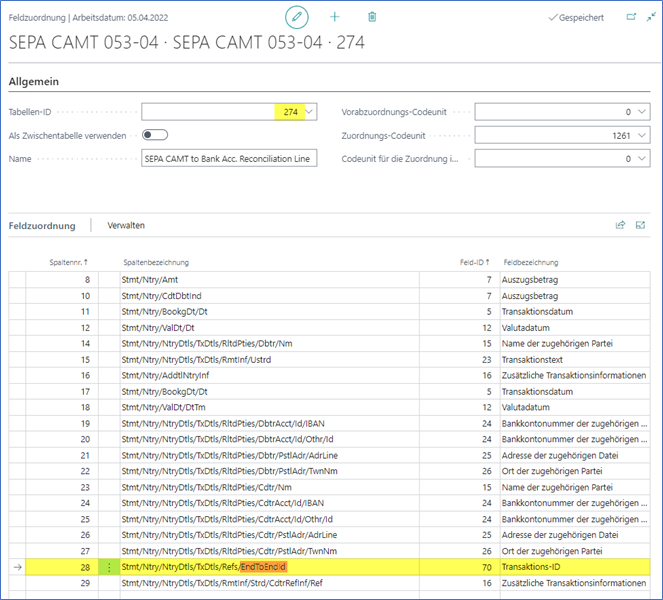This screenshot has height=600, width=663.
Task: Open Tabellen-ID dropdown arrow
Action: (x=310, y=112)
